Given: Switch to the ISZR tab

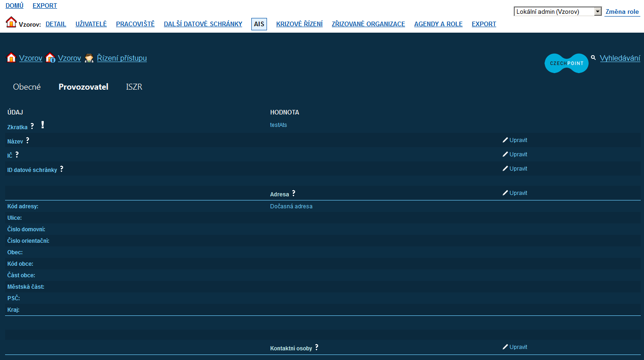Looking at the screenshot, I should (134, 87).
